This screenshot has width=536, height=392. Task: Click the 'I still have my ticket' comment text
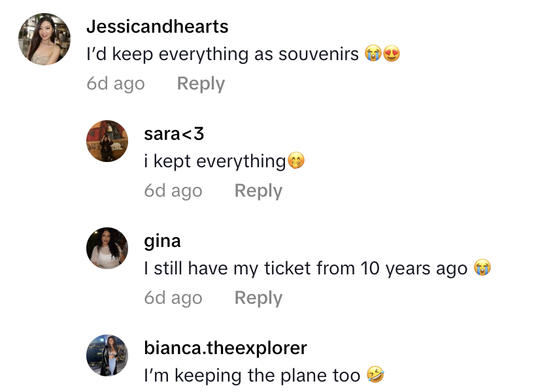coord(305,269)
